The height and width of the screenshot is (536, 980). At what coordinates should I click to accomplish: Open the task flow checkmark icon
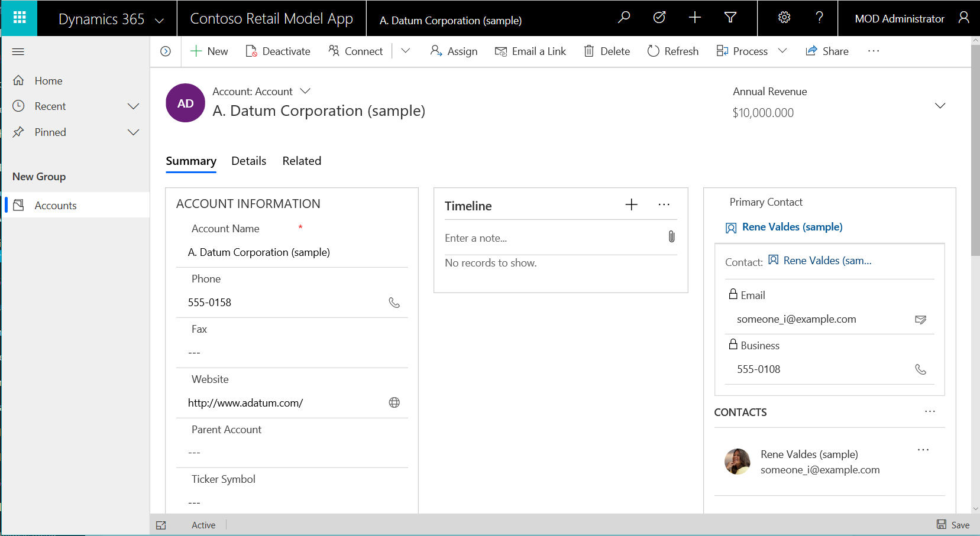(x=659, y=18)
